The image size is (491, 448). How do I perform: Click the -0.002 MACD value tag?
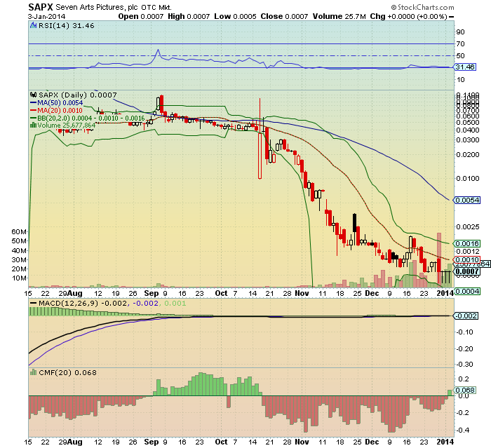(x=466, y=316)
